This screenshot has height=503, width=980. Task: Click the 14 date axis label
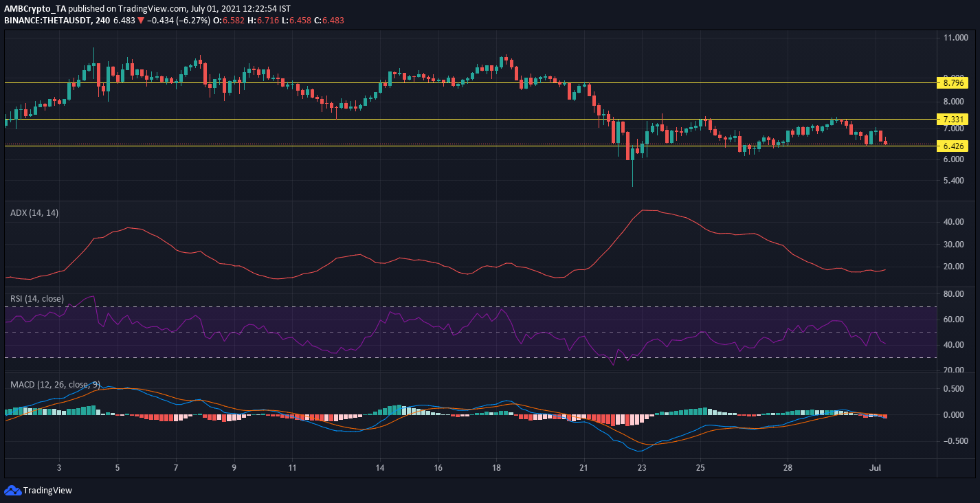click(380, 468)
